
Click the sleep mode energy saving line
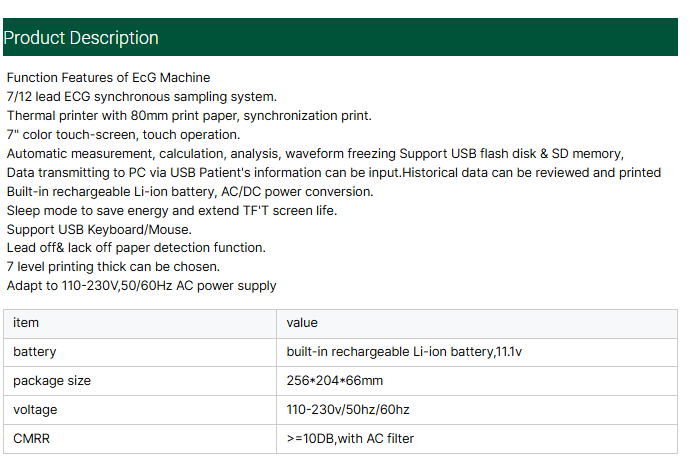[x=171, y=210]
